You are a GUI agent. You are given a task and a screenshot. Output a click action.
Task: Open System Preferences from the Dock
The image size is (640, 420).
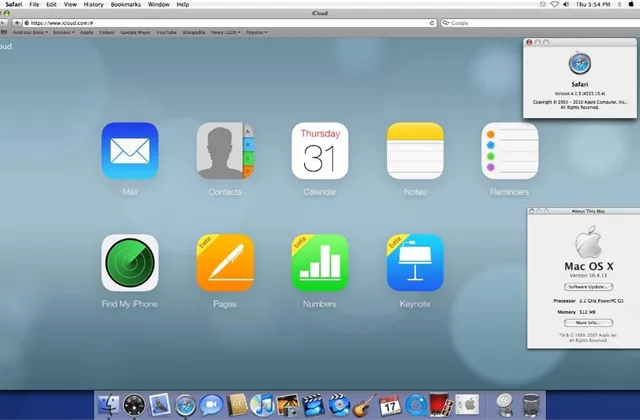467,405
